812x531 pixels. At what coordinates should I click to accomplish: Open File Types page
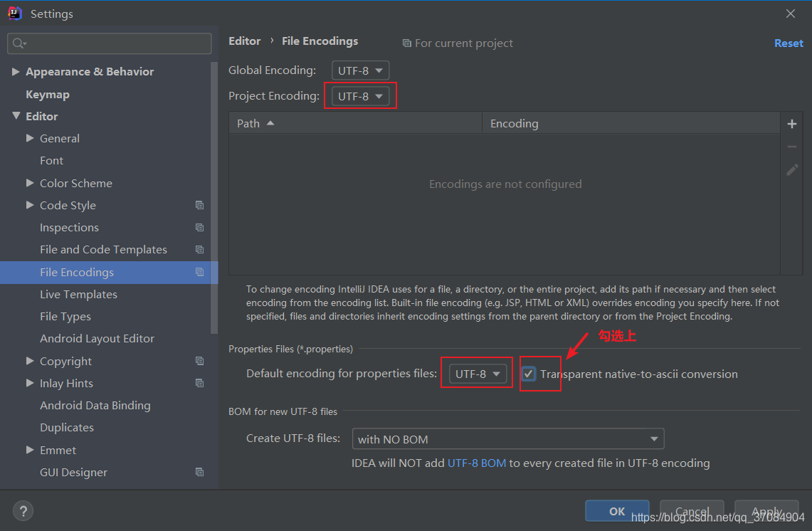click(65, 317)
